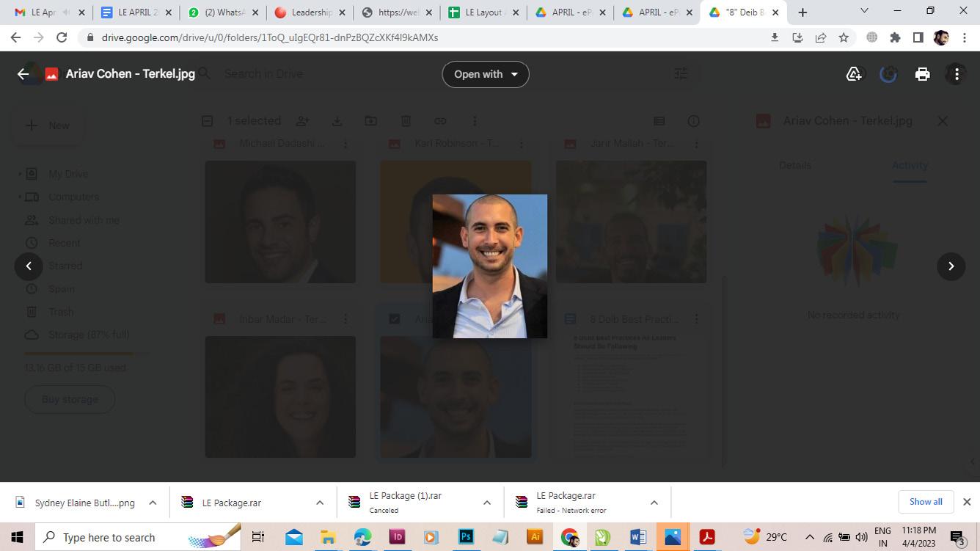Open Mail app from the taskbar
Screen dimensions: 980x551
pyautogui.click(x=294, y=537)
